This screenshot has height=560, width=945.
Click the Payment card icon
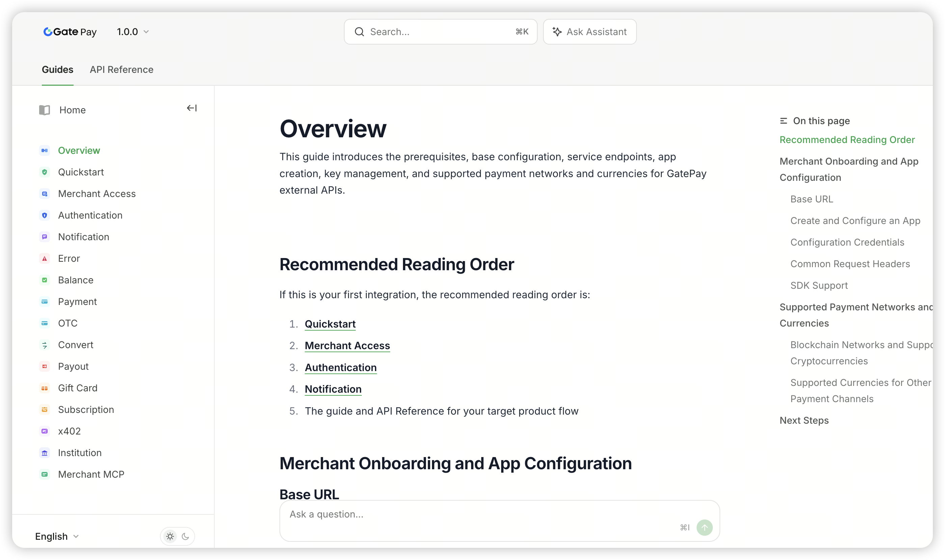(x=45, y=302)
